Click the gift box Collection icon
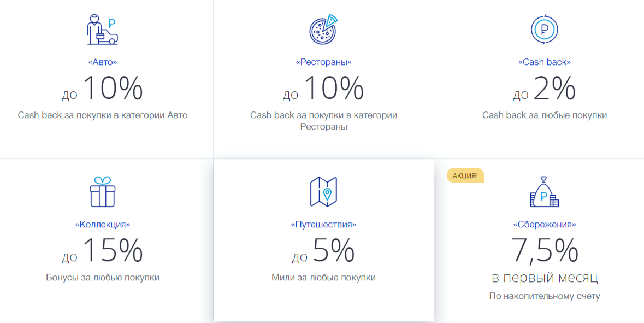 pyautogui.click(x=103, y=192)
